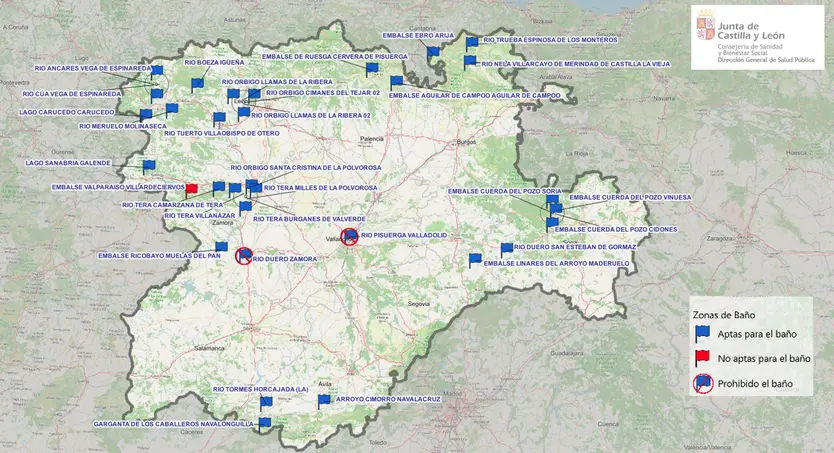The width and height of the screenshot is (834, 453).
Task: Click the label 'LAGO SANABRIA GALENDE'
Action: [68, 163]
